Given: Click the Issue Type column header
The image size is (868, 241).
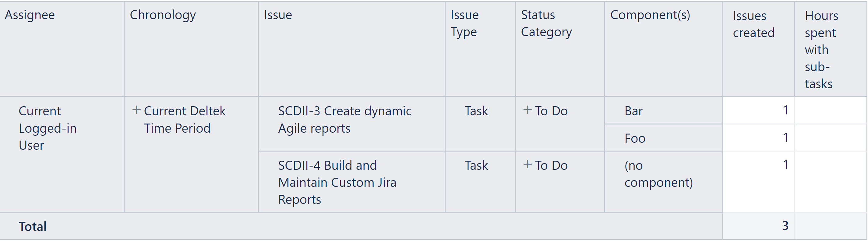Looking at the screenshot, I should (x=465, y=23).
